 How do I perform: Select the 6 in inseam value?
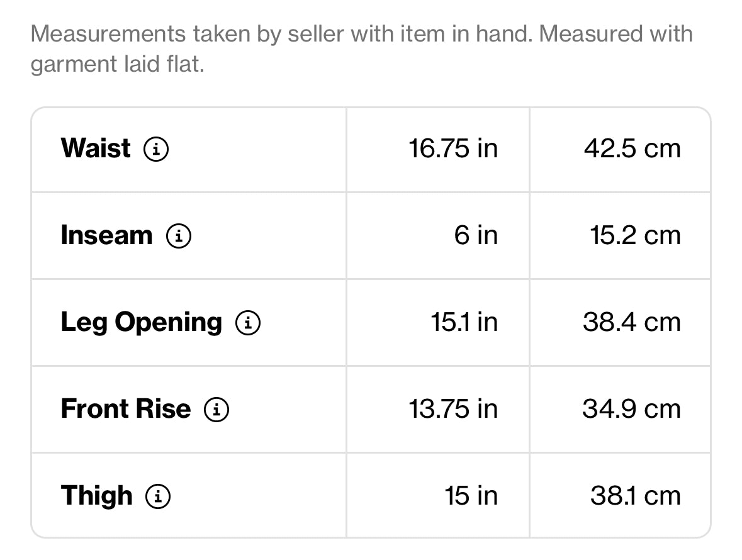tap(476, 235)
